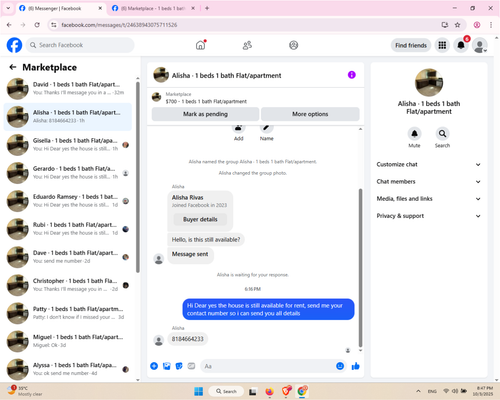
Task: Switch to the Messenger browser tab
Action: [x=60, y=8]
